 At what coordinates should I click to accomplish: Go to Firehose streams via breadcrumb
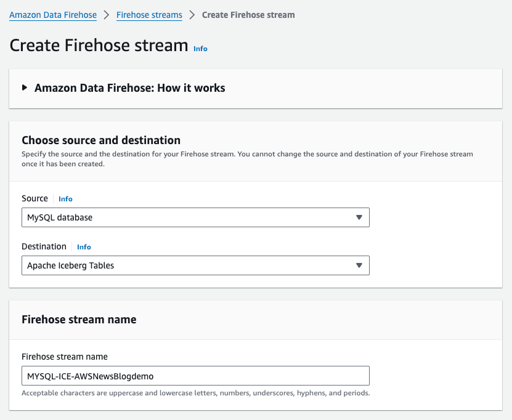click(x=149, y=15)
